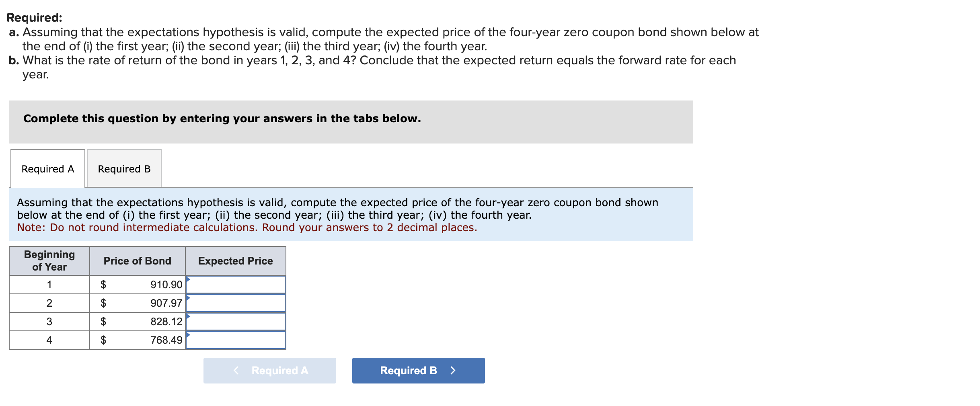Click the blue flag marker on year 4 input
Screen dimensions: 980x406
(x=187, y=335)
